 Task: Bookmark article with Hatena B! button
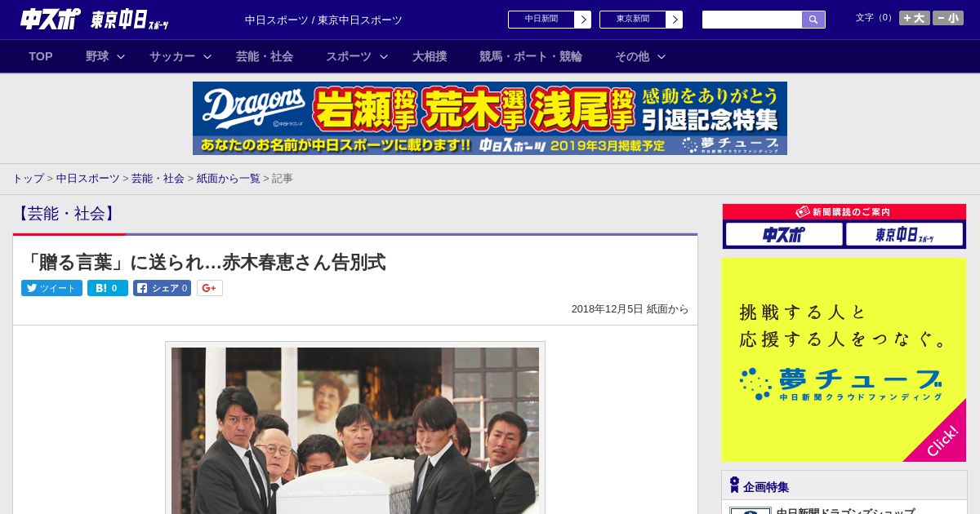tap(108, 288)
